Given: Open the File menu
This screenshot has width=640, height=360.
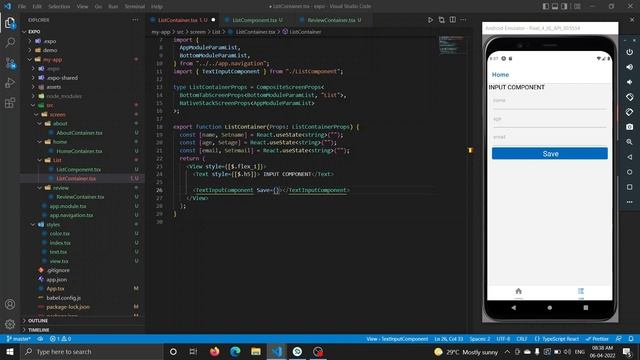Looking at the screenshot, I should [x=22, y=7].
